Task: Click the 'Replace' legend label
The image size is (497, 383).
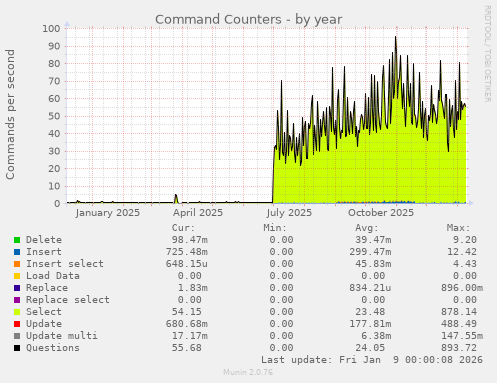Action: [47, 288]
